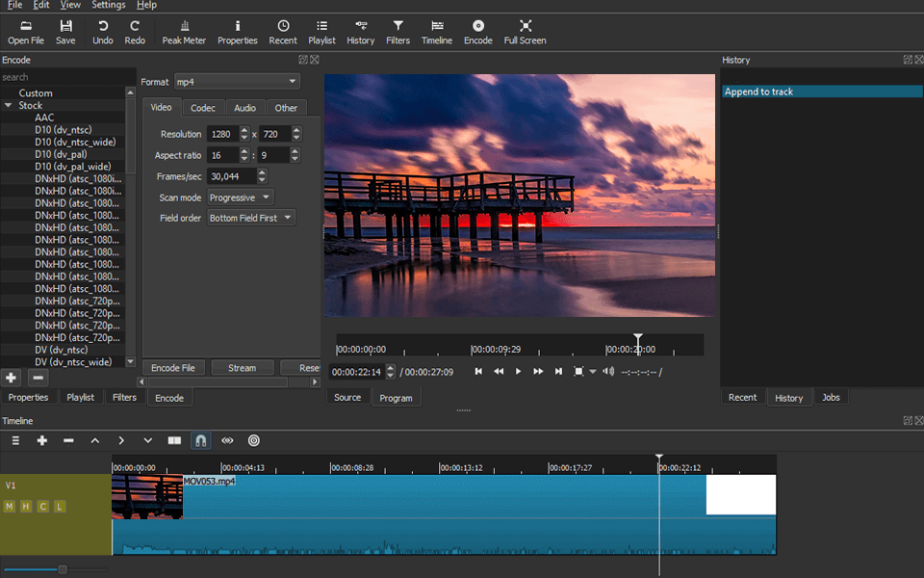This screenshot has height=578, width=924.
Task: Click the Filters toolbar icon
Action: pos(398,32)
